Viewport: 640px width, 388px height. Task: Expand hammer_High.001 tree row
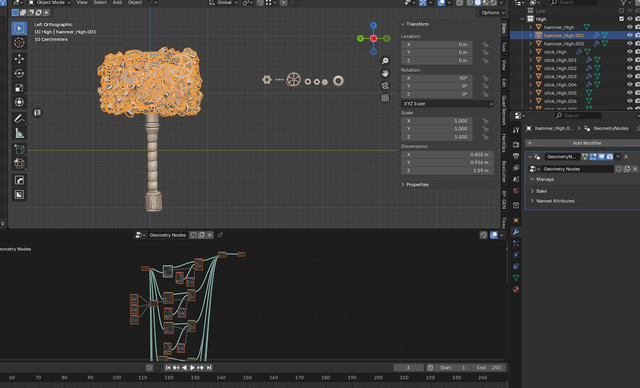coord(531,35)
